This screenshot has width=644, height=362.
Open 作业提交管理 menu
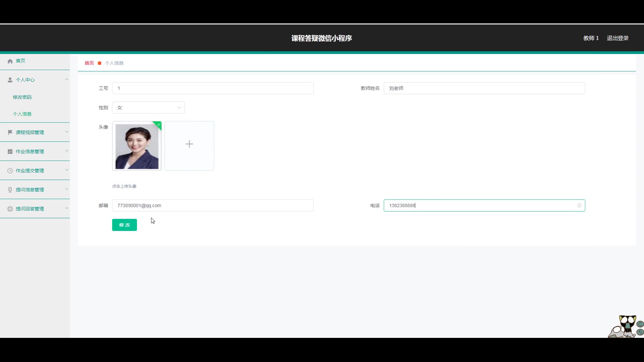35,171
